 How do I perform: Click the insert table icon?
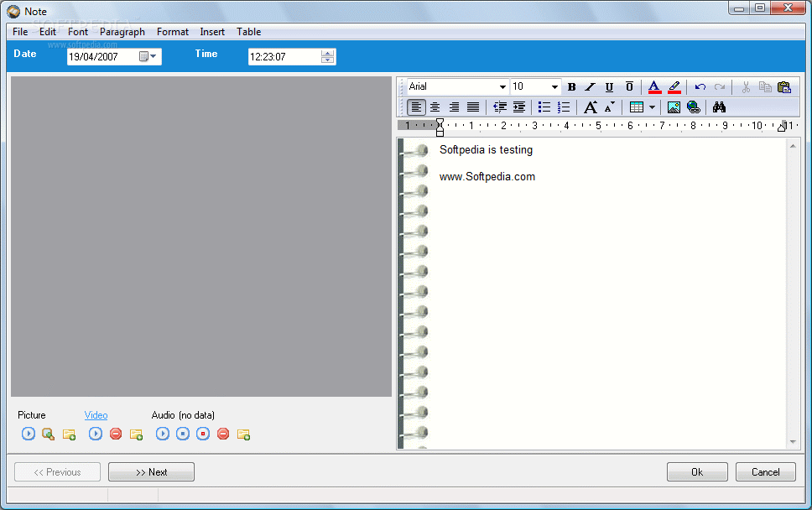click(x=637, y=107)
